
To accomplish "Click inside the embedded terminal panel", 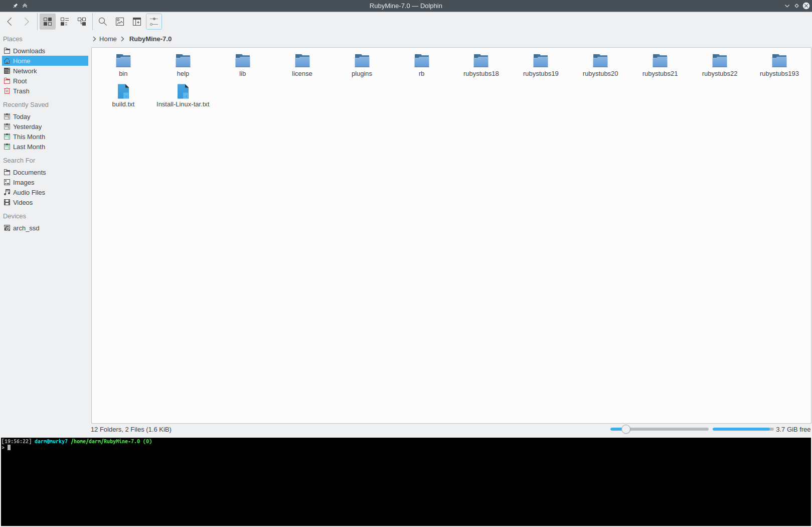I will [x=406, y=482].
